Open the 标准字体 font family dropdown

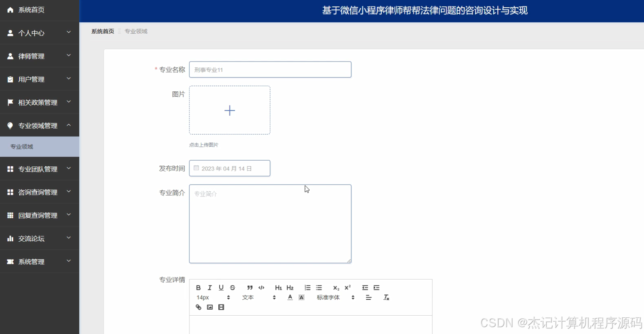click(336, 297)
